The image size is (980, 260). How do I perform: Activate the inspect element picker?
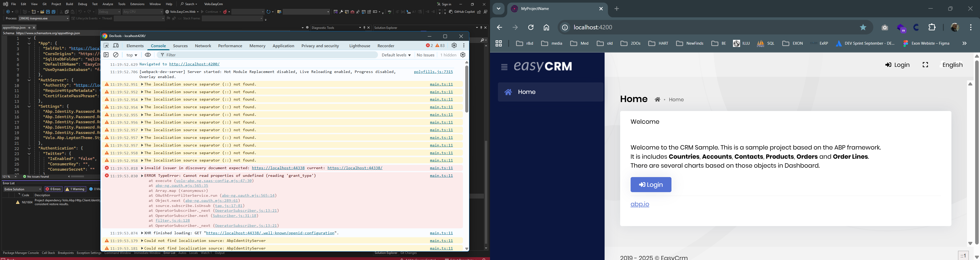point(106,46)
